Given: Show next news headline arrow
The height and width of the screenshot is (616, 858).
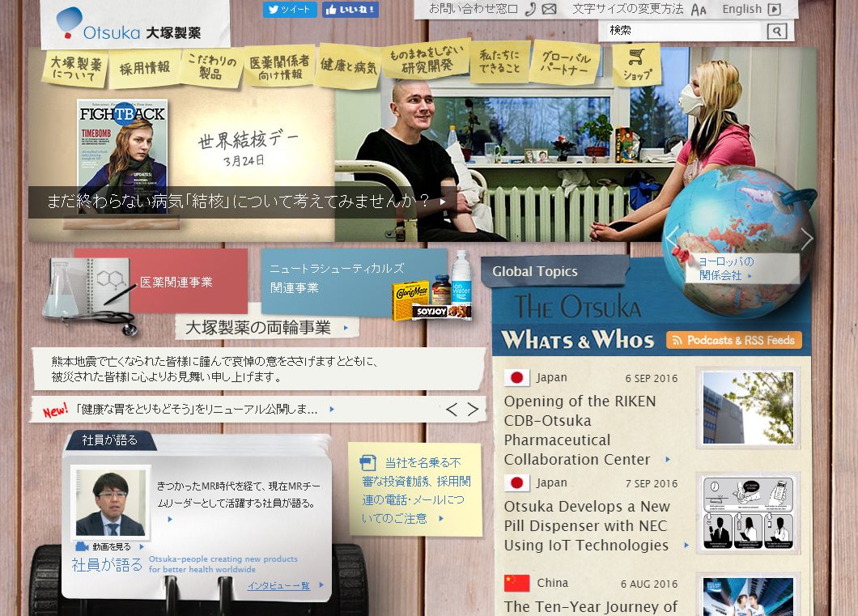Looking at the screenshot, I should (474, 410).
